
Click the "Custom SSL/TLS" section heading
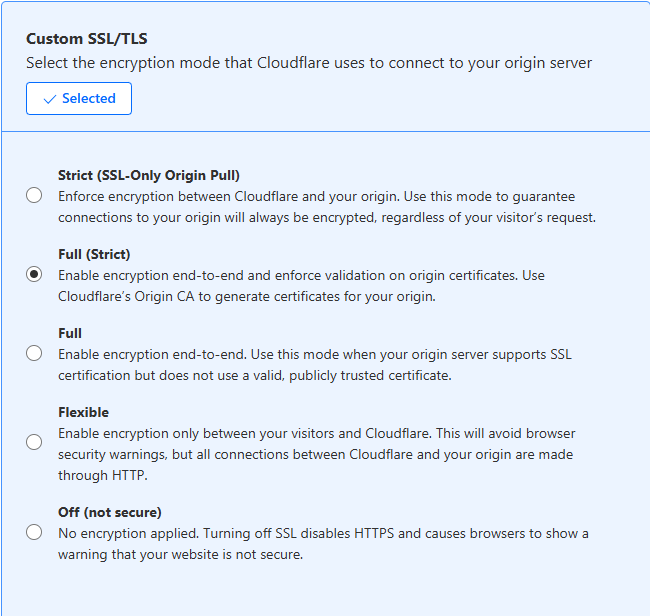[x=87, y=39]
